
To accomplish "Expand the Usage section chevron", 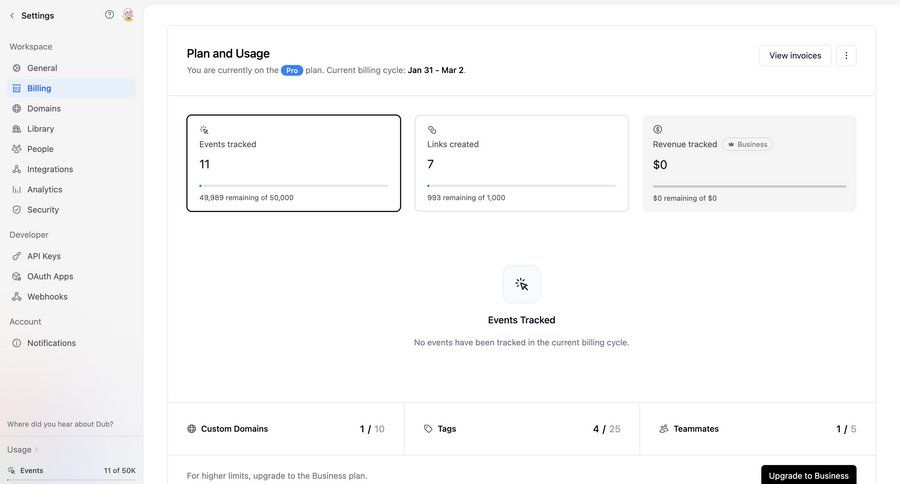I will 36,450.
